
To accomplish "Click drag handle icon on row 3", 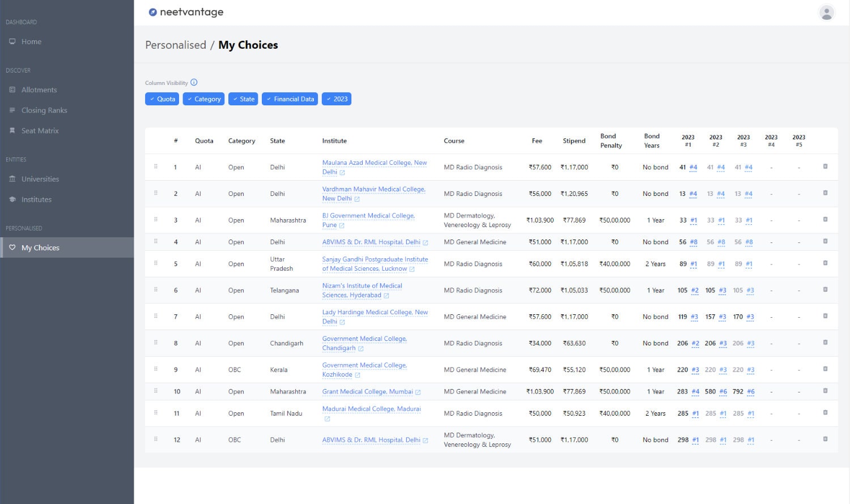I will point(156,219).
